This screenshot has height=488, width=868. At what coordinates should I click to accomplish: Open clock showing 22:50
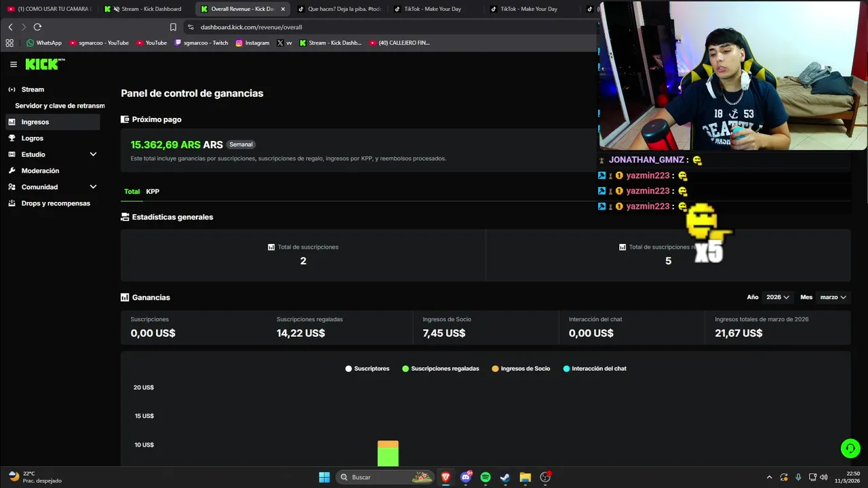tap(847, 477)
